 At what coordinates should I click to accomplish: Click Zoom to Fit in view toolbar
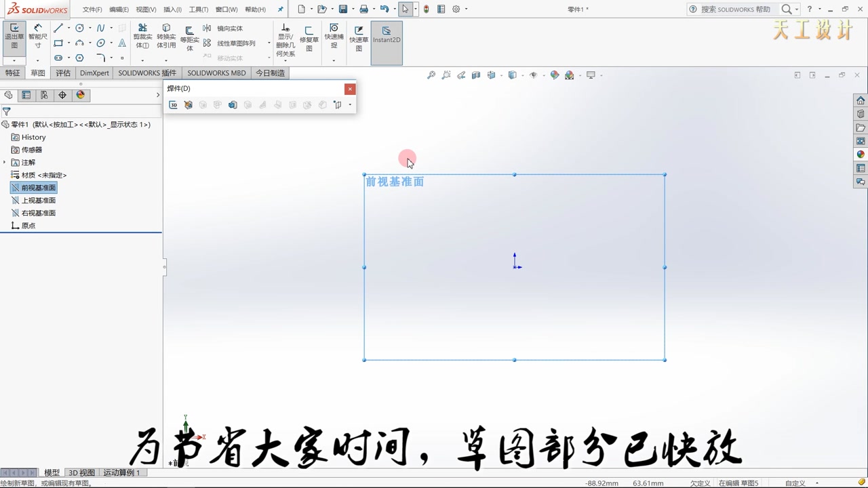pyautogui.click(x=431, y=75)
